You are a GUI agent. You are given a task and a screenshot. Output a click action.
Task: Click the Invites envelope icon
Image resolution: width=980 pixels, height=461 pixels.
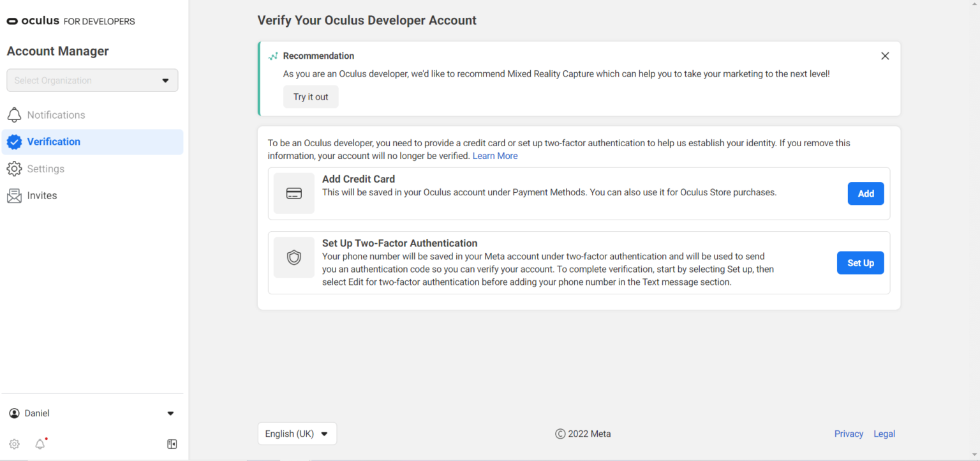(x=14, y=196)
